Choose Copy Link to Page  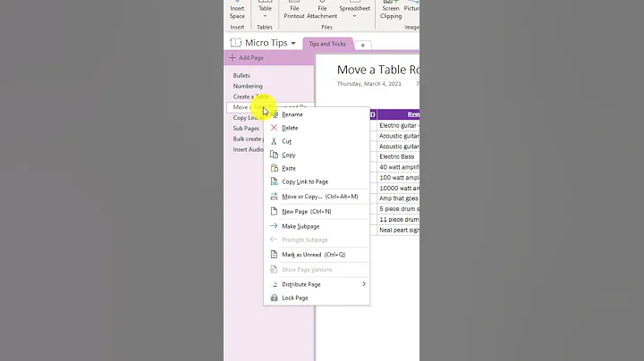click(317, 181)
